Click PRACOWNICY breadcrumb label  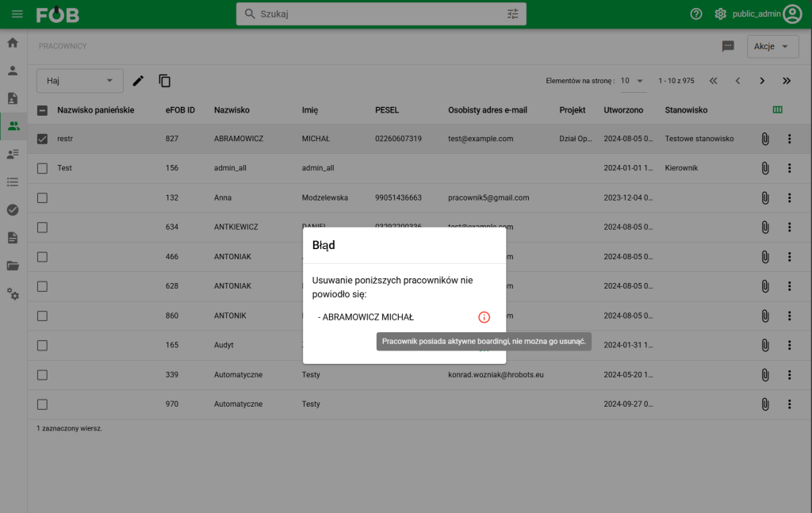(63, 46)
